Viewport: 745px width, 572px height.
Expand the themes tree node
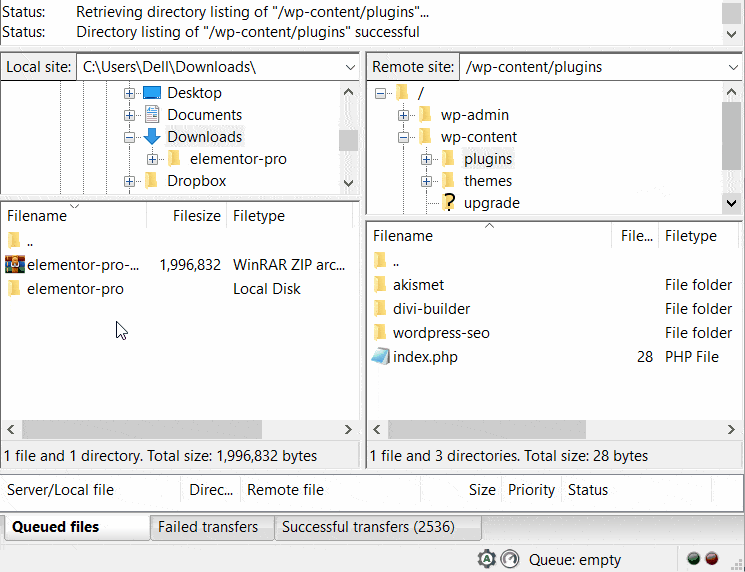tap(426, 181)
